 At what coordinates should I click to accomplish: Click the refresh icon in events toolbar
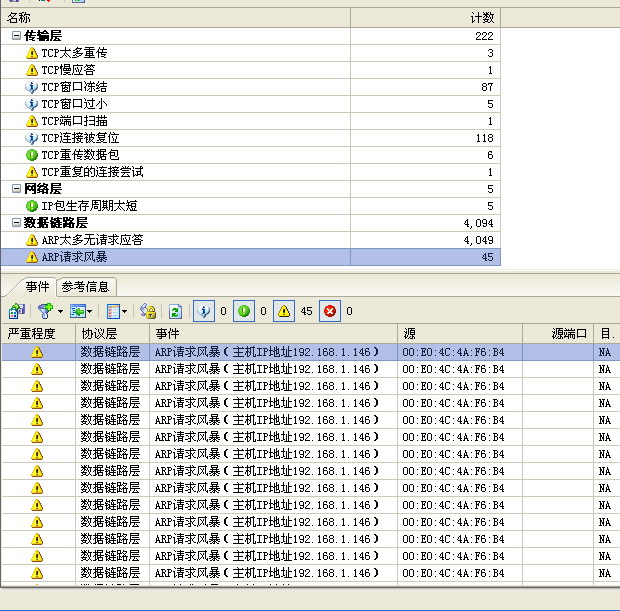click(175, 311)
